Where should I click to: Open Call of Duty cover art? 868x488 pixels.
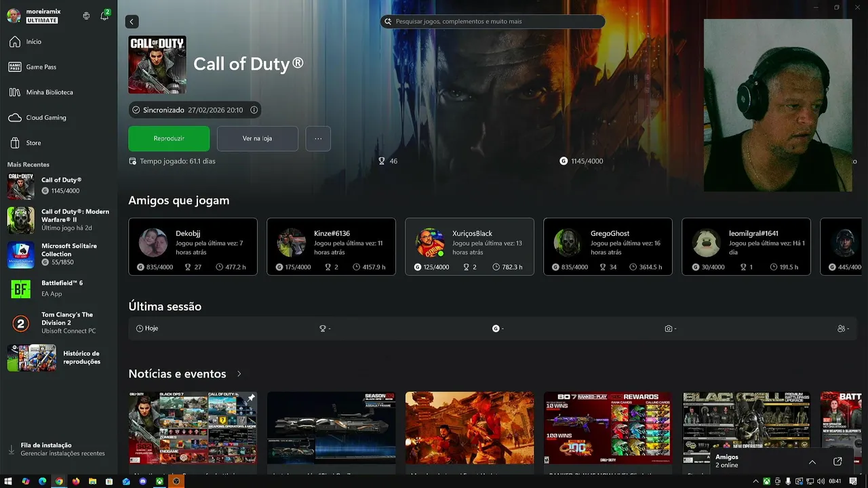click(157, 64)
